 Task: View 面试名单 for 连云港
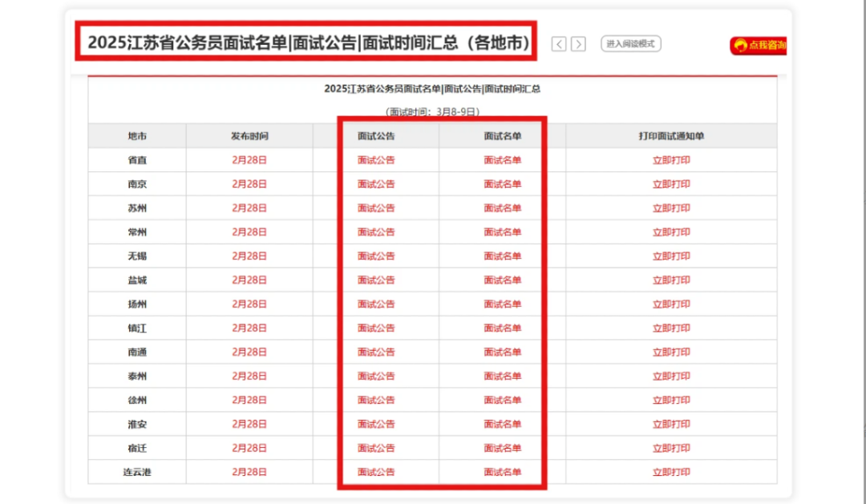point(503,472)
